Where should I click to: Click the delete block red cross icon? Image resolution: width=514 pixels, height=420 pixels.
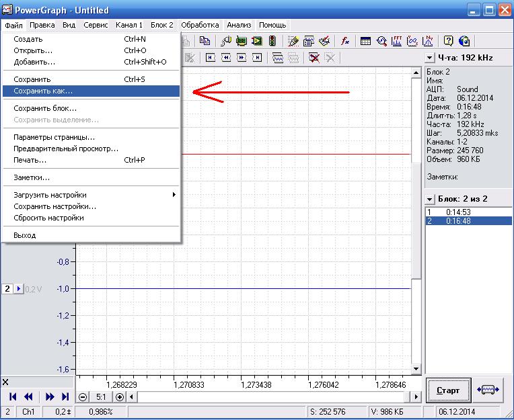(x=314, y=58)
